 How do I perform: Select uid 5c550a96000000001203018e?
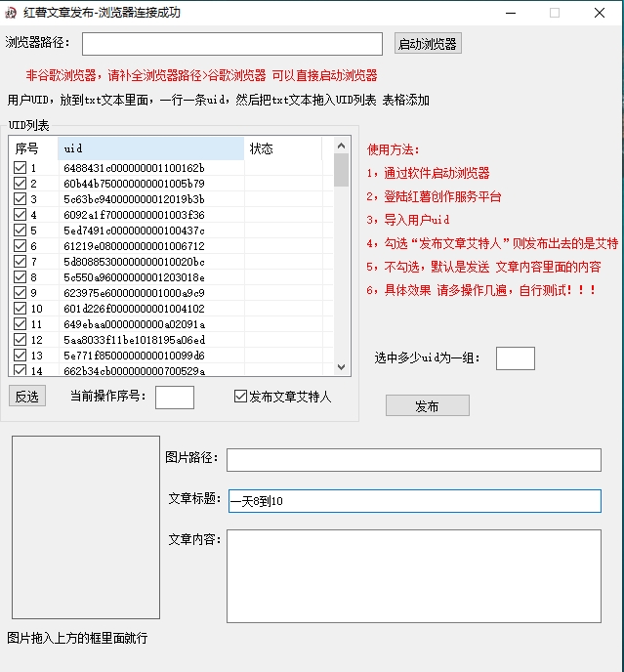tap(134, 276)
